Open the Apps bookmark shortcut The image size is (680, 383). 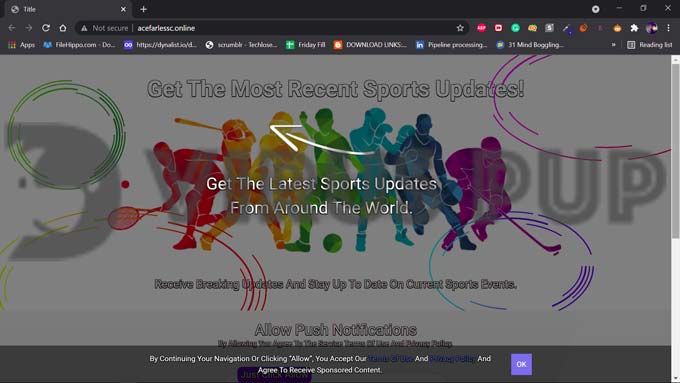pos(22,45)
